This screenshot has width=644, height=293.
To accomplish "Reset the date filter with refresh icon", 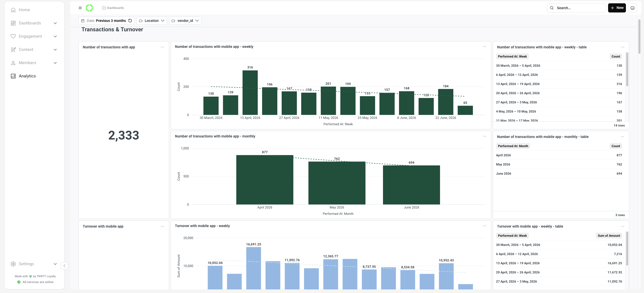I will coord(130,21).
